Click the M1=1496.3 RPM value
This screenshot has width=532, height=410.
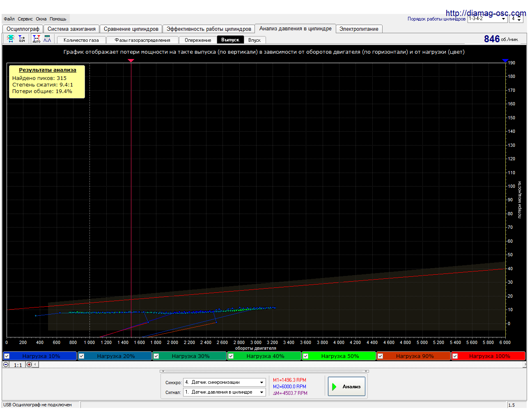click(289, 380)
